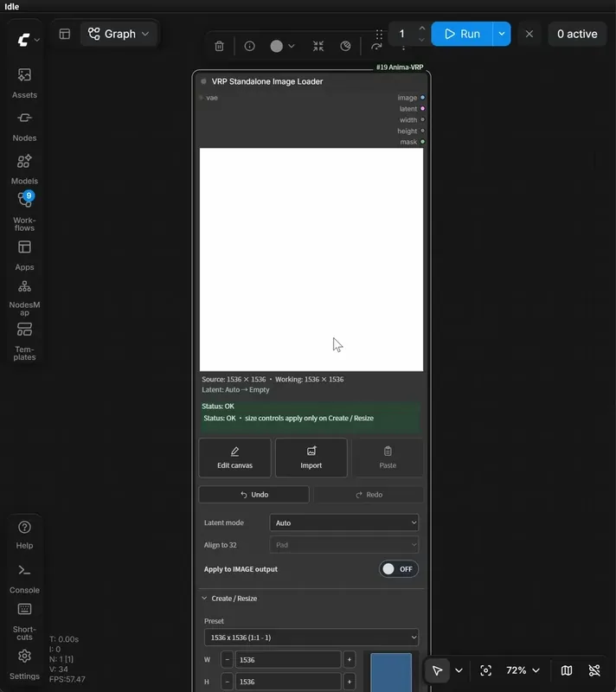Open the Latent mode Auto dropdown

click(x=343, y=522)
